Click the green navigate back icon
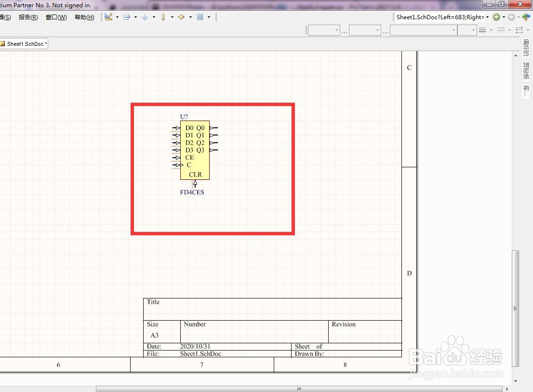The height and width of the screenshot is (392, 533). pyautogui.click(x=496, y=17)
